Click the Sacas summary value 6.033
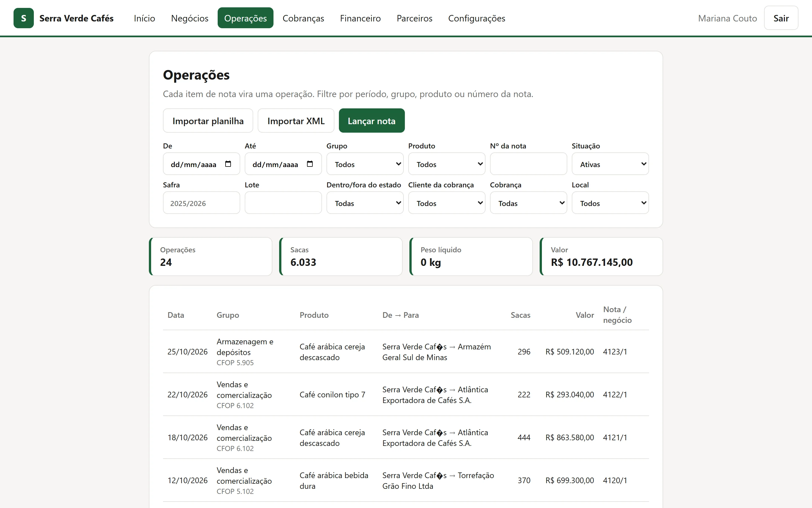The image size is (812, 508). 303,262
